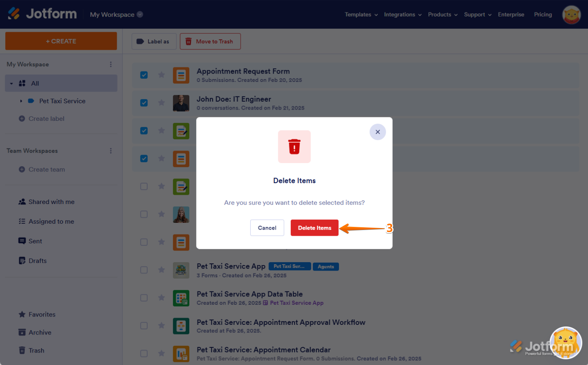Screen dimensions: 588x365
Task: Cancel the Delete Items dialog
Action: (267, 228)
